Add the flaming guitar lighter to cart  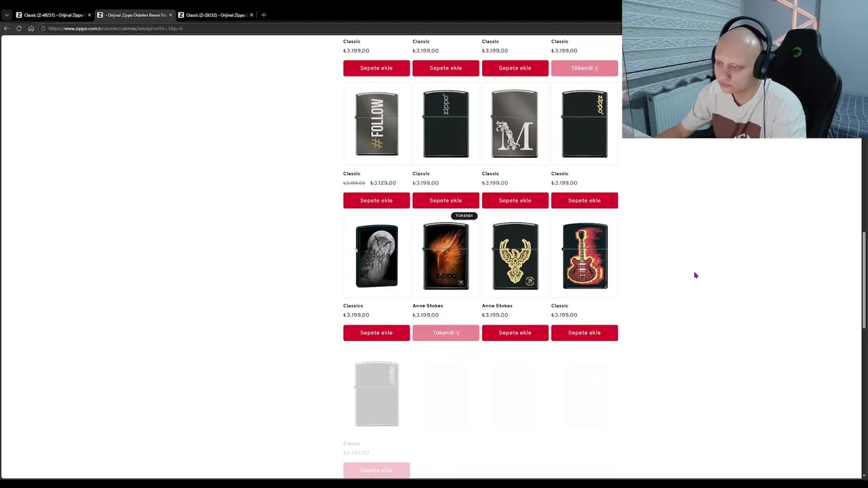click(585, 333)
